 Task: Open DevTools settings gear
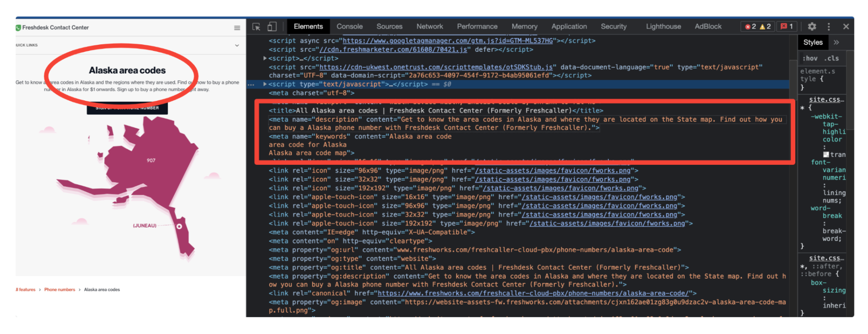point(812,27)
